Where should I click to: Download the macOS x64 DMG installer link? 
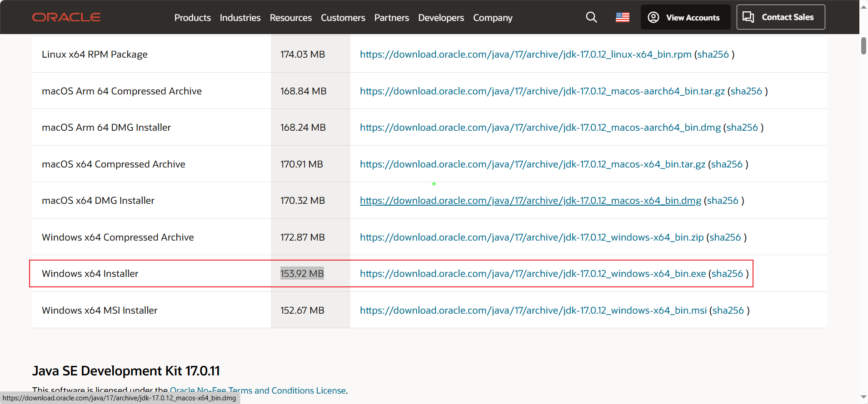530,201
